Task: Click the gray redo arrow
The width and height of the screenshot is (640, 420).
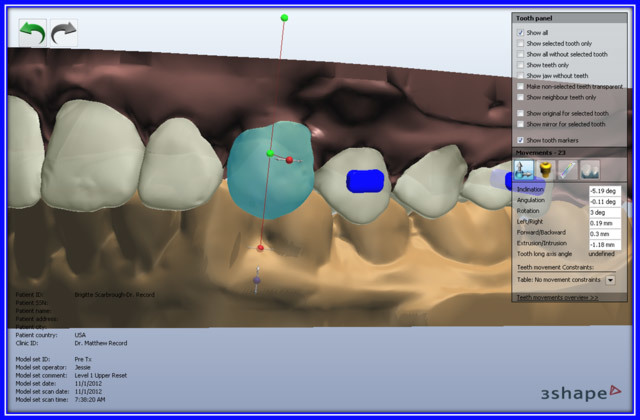Action: [x=65, y=32]
